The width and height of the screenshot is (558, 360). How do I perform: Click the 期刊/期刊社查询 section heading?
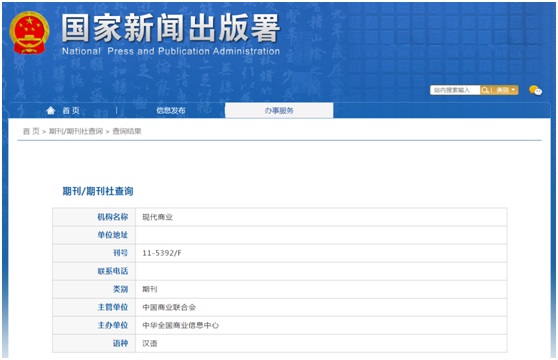coord(98,191)
